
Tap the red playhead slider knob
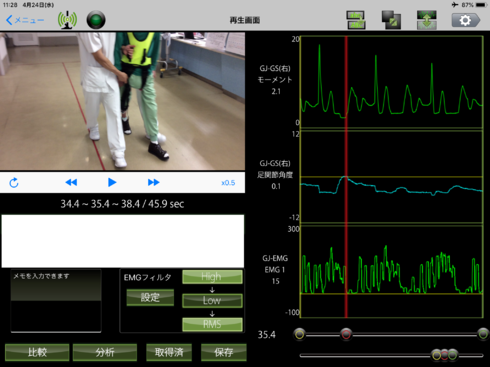346,334
